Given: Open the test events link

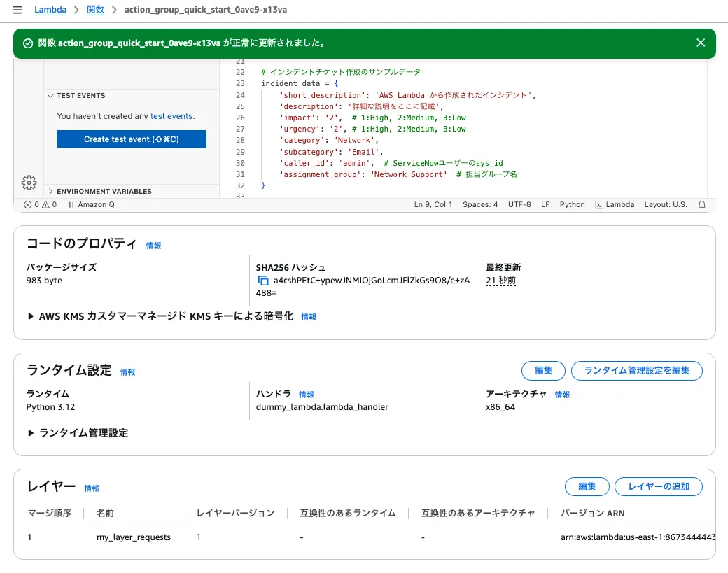Looking at the screenshot, I should (171, 116).
